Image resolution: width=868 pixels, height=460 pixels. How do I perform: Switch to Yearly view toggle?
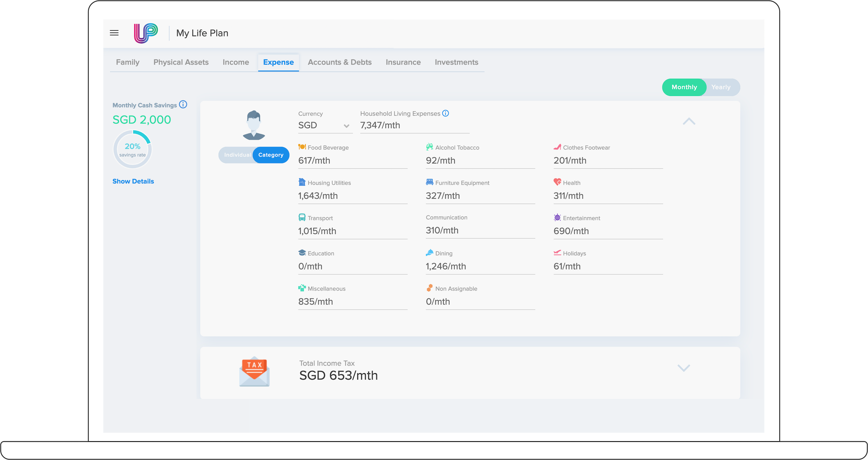click(721, 87)
